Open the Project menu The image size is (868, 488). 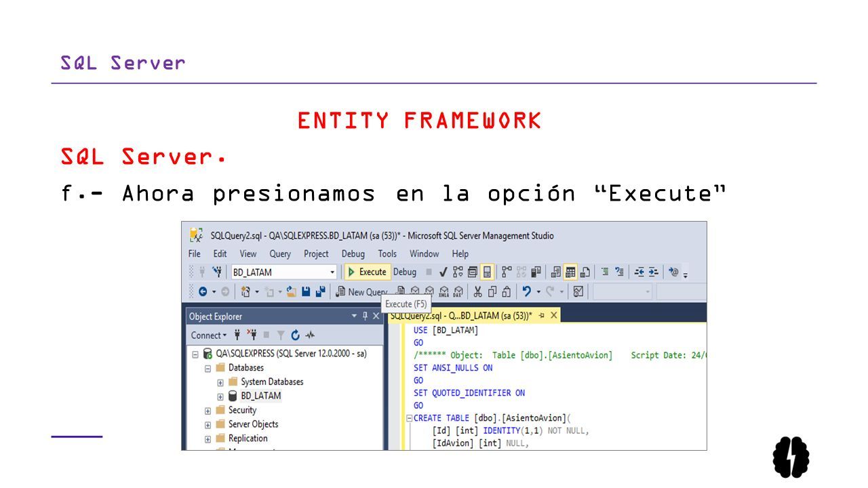pyautogui.click(x=316, y=253)
